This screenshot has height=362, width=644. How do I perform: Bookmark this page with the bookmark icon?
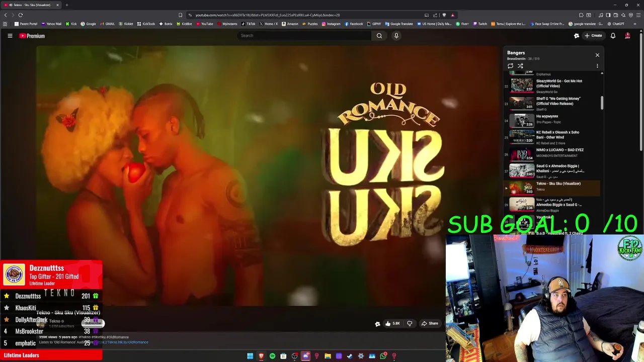pyautogui.click(x=180, y=15)
